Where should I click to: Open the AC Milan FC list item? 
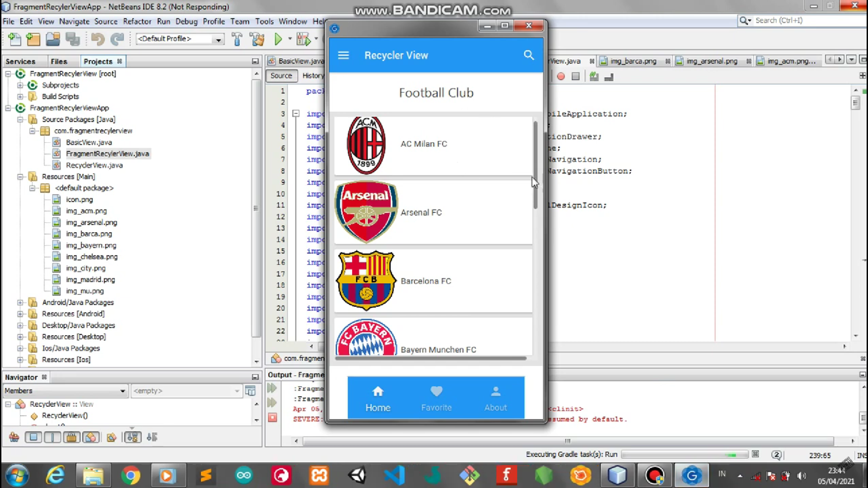(433, 146)
